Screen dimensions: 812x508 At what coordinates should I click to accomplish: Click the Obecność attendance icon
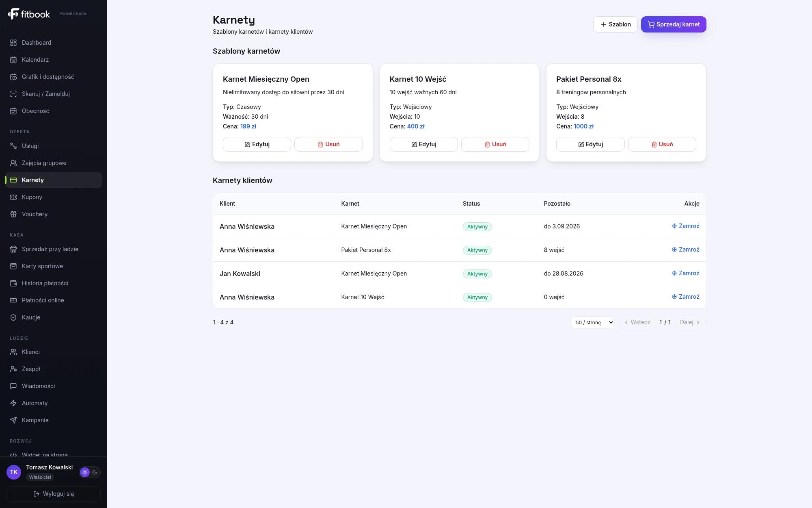coord(13,111)
